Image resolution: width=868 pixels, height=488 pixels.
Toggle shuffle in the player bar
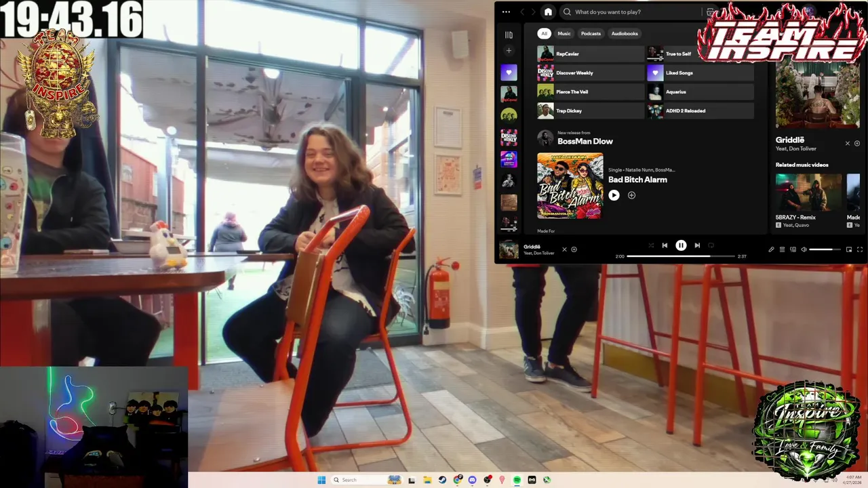(x=651, y=245)
